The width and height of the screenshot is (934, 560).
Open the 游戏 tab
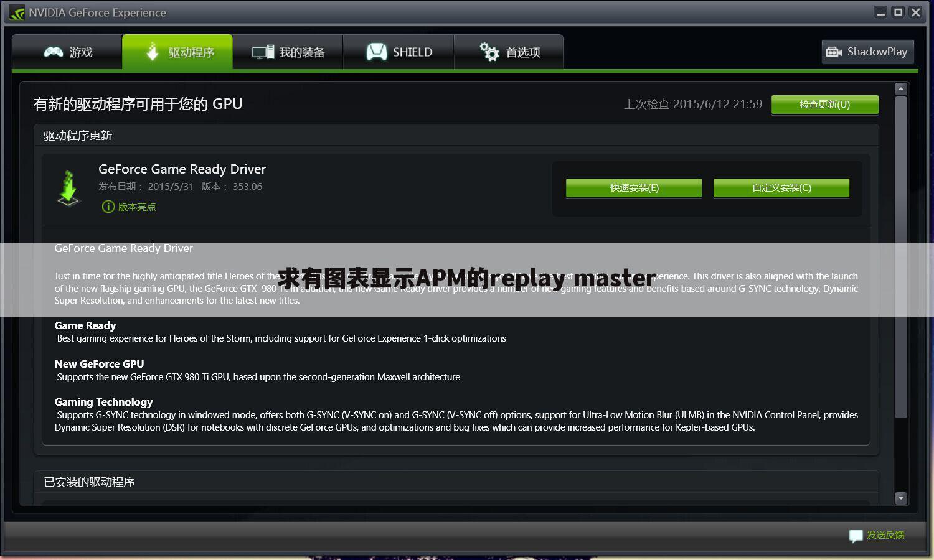pyautogui.click(x=67, y=52)
